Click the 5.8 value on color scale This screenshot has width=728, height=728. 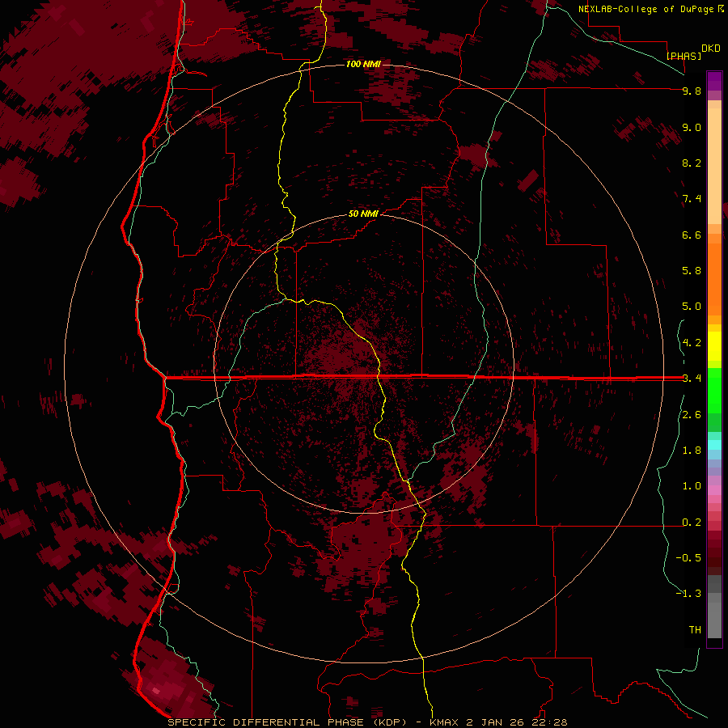(x=692, y=271)
